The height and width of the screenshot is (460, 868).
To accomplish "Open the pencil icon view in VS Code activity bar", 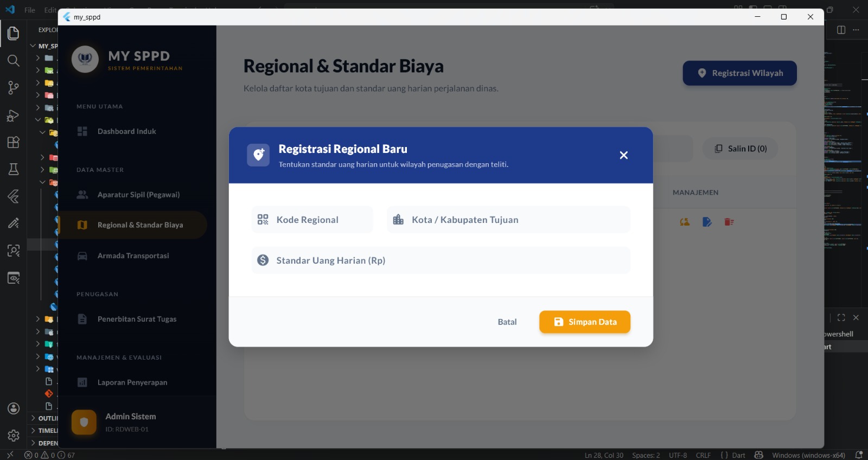I will pyautogui.click(x=13, y=223).
